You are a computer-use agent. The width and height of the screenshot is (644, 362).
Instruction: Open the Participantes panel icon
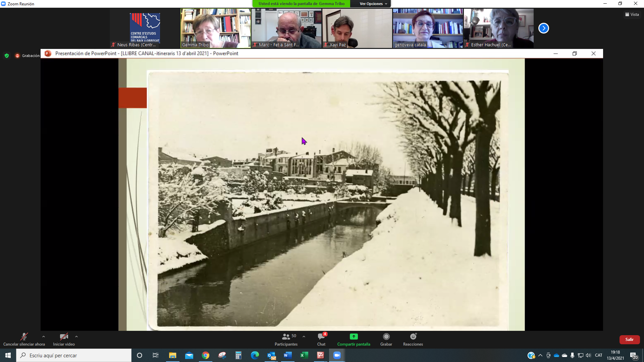286,337
